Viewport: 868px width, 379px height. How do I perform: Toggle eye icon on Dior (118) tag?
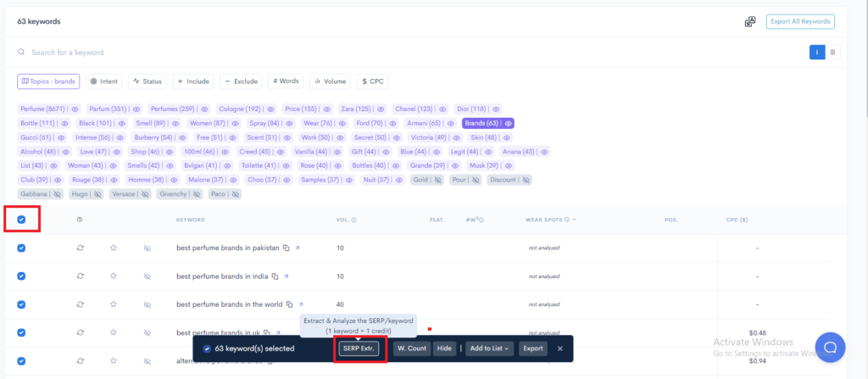[x=496, y=109]
